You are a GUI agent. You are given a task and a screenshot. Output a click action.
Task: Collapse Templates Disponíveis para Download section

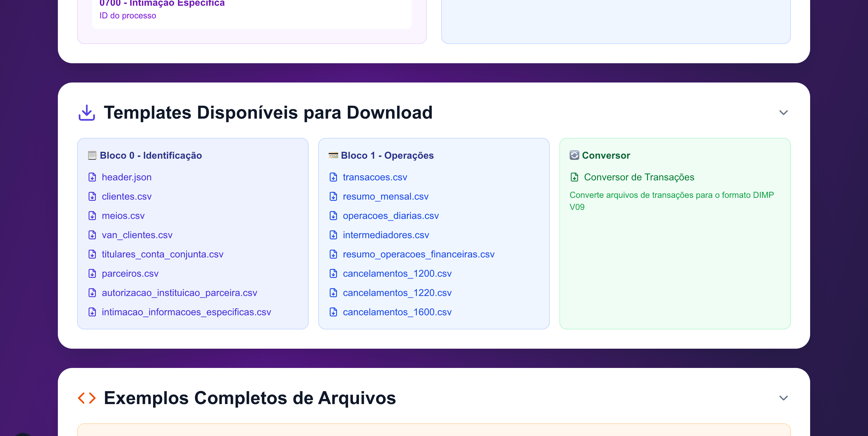pos(783,112)
